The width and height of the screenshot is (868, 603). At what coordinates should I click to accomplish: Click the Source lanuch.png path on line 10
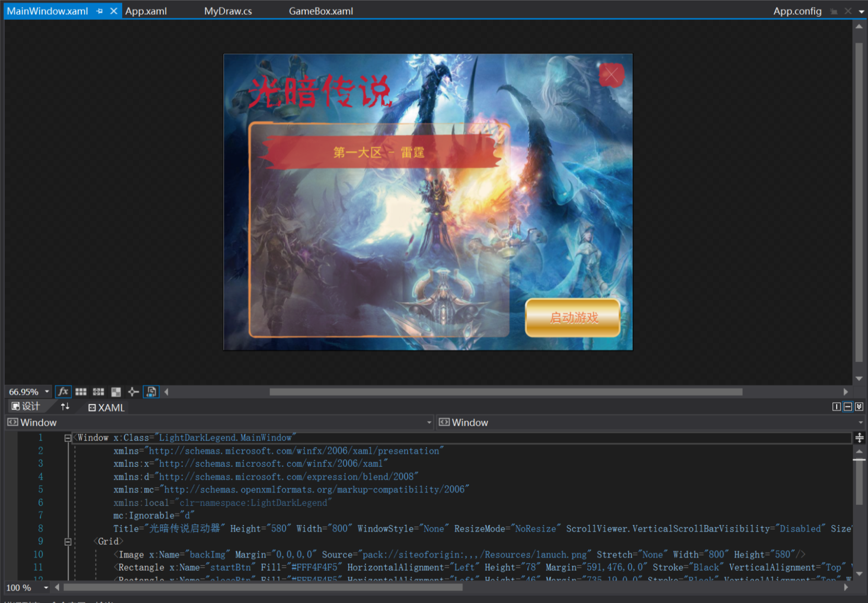coord(457,554)
